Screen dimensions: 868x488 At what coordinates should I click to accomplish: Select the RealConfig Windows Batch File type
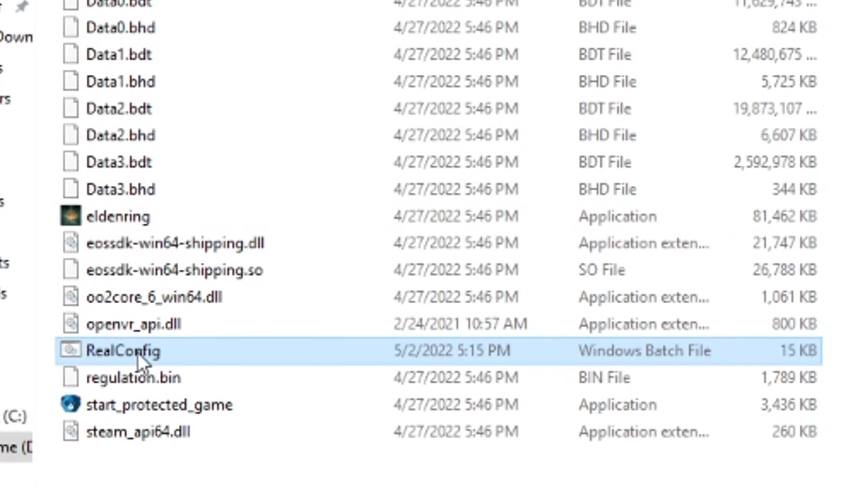[644, 350]
